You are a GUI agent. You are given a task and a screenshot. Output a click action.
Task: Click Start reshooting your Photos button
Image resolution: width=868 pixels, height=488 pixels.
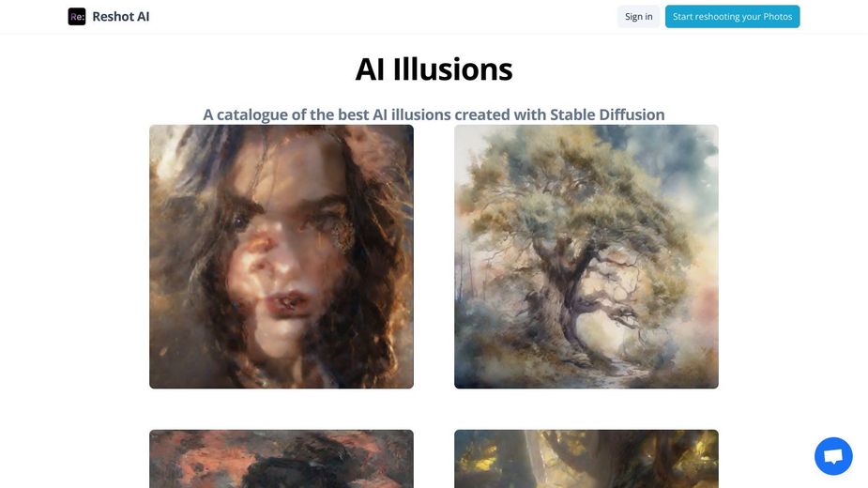732,17
